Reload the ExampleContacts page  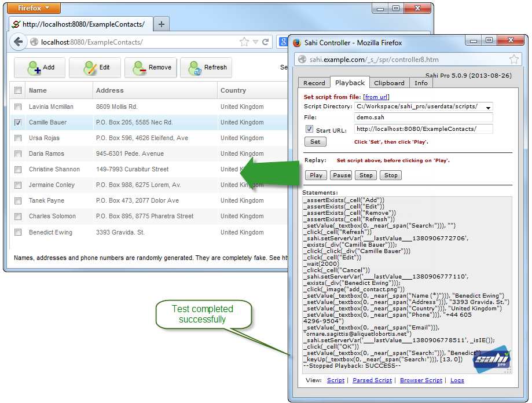point(265,42)
